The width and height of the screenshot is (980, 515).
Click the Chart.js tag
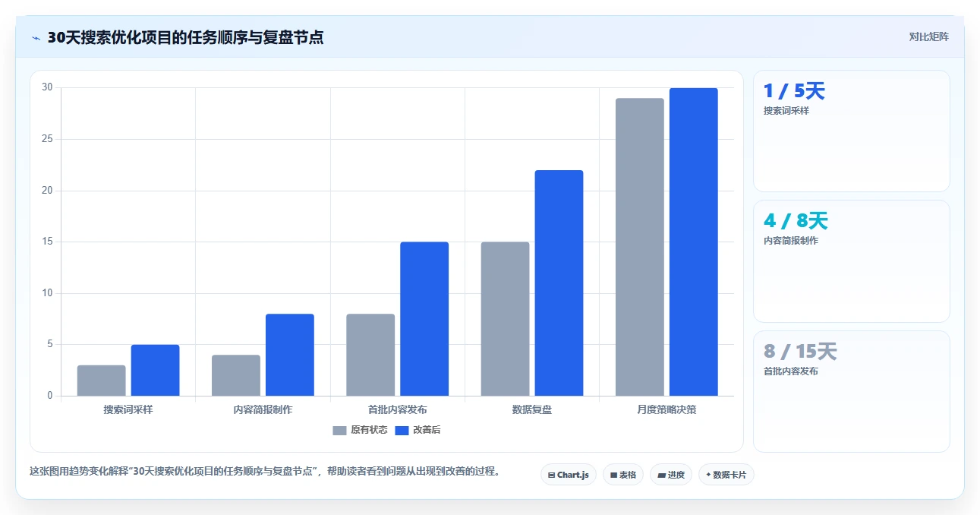coord(569,475)
